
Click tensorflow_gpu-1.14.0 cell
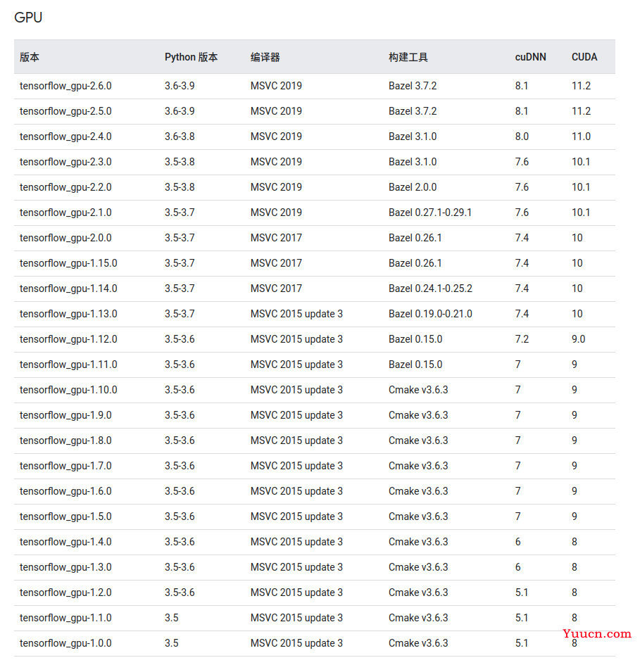click(68, 289)
